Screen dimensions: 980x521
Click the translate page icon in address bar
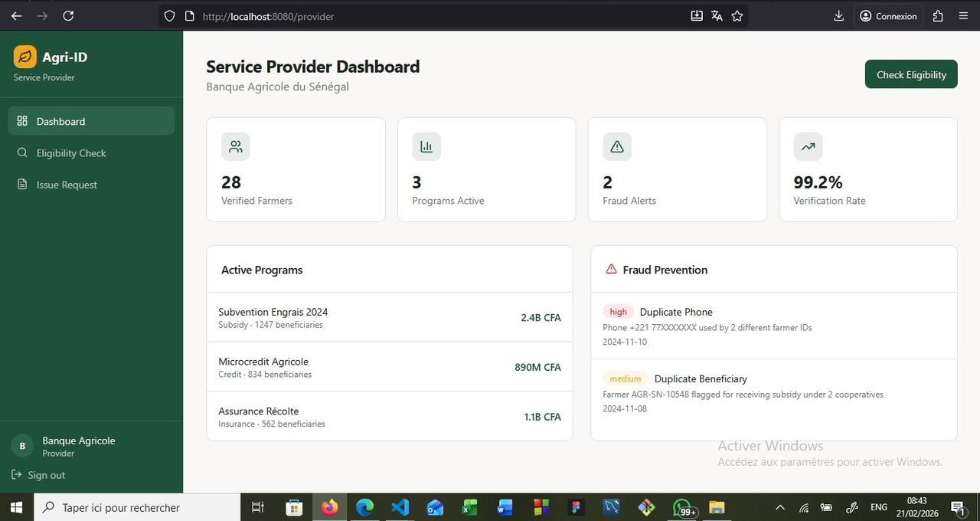(717, 15)
